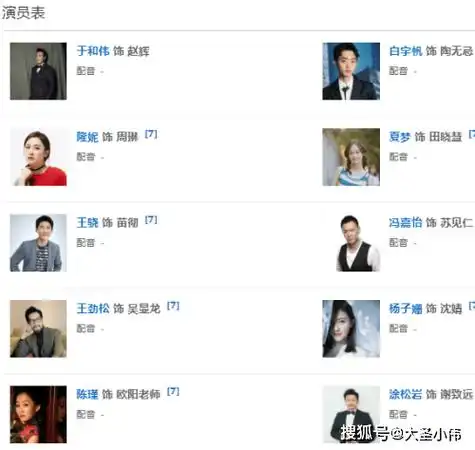
Task: Open citation [7] next to 周琳
Action: coord(151,134)
